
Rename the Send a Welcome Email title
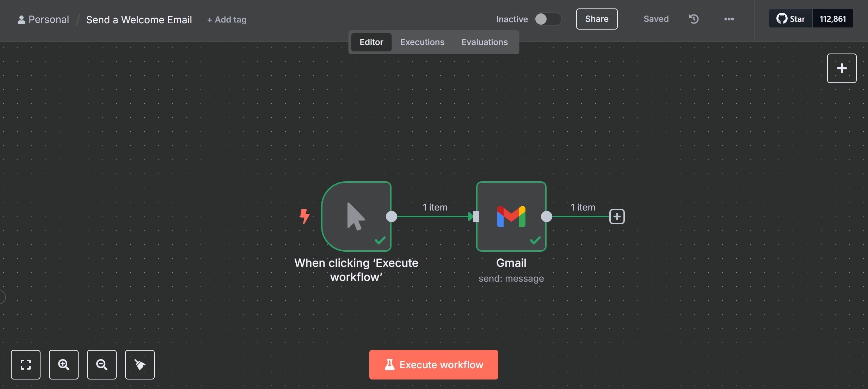pos(139,19)
